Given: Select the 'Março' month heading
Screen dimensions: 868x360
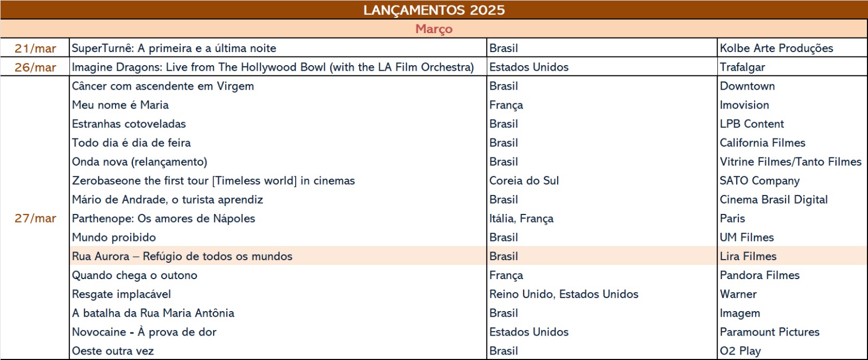Looking at the screenshot, I should [434, 29].
